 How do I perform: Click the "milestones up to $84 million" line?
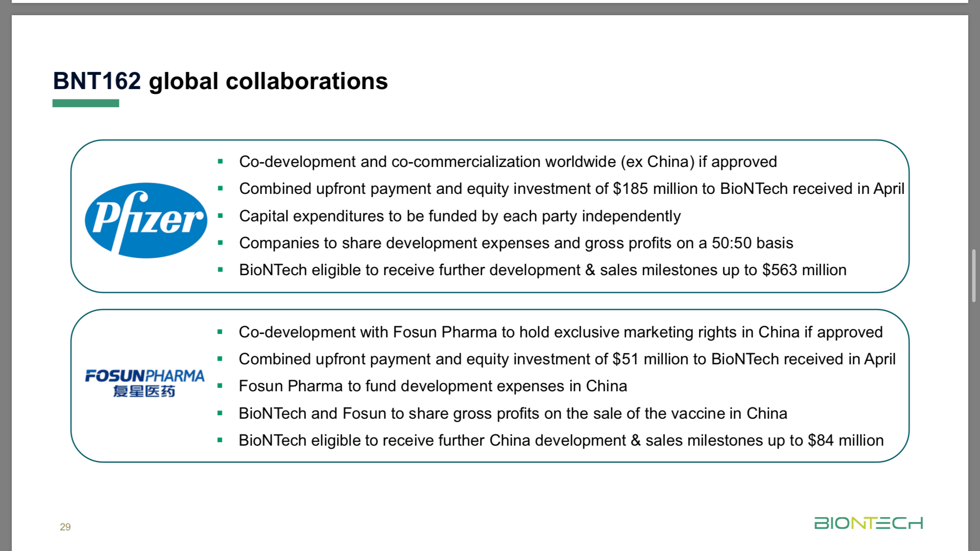pyautogui.click(x=561, y=440)
